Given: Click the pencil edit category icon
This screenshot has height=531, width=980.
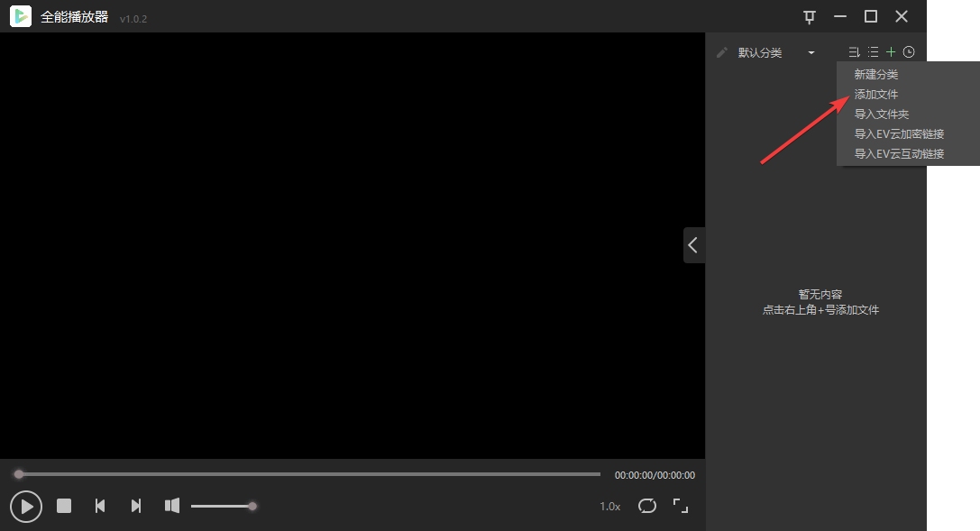Looking at the screenshot, I should [x=721, y=52].
